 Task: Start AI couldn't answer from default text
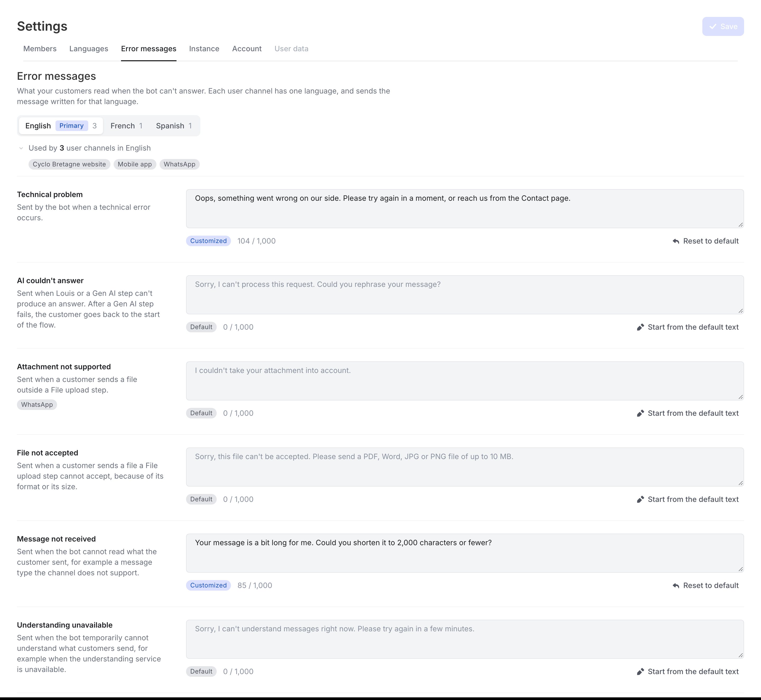(x=688, y=327)
